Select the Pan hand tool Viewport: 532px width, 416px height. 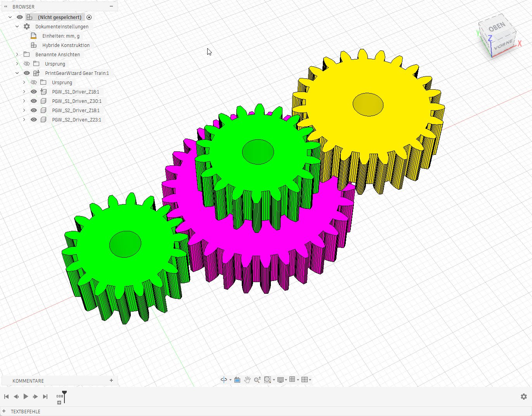tap(247, 380)
